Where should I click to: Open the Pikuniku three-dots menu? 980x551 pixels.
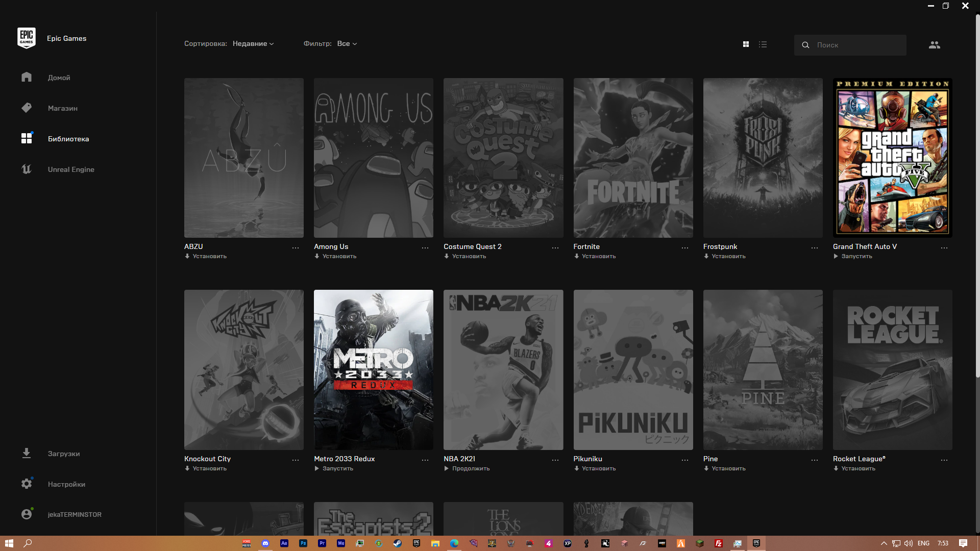[x=685, y=460]
